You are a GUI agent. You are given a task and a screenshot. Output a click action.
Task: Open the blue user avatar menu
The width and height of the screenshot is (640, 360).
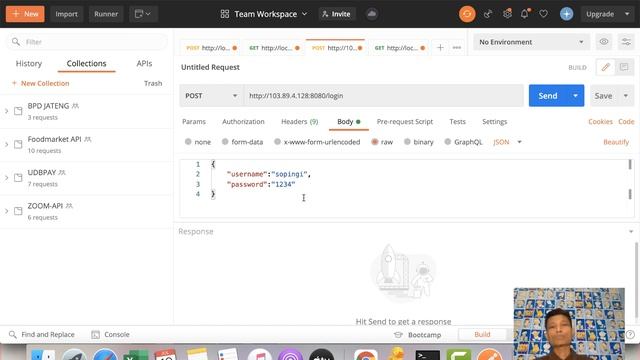[566, 14]
